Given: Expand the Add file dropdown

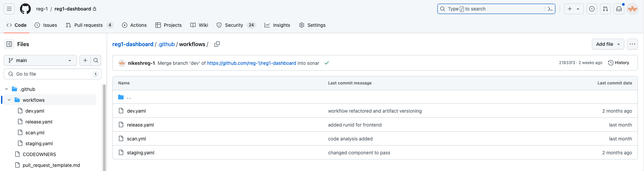Looking at the screenshot, I should coord(608,44).
